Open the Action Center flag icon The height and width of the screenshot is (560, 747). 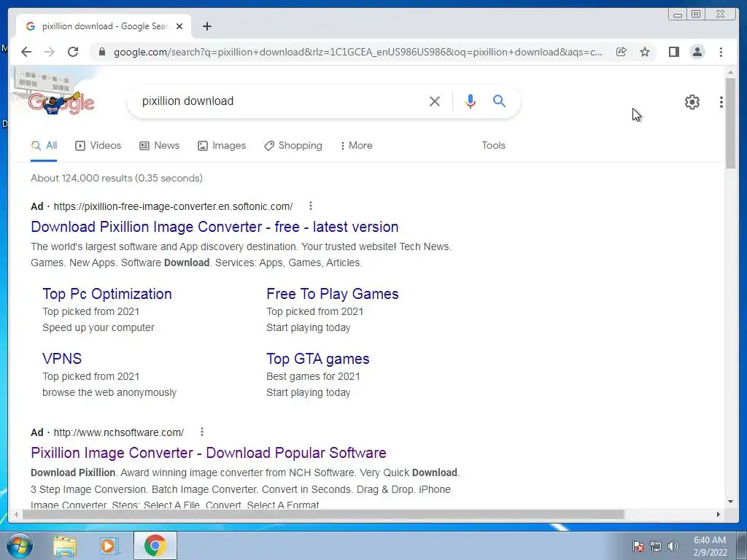638,546
